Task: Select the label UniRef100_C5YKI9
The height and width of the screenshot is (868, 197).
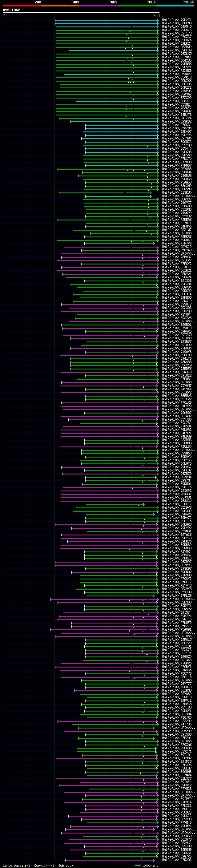Action: (x=176, y=247)
